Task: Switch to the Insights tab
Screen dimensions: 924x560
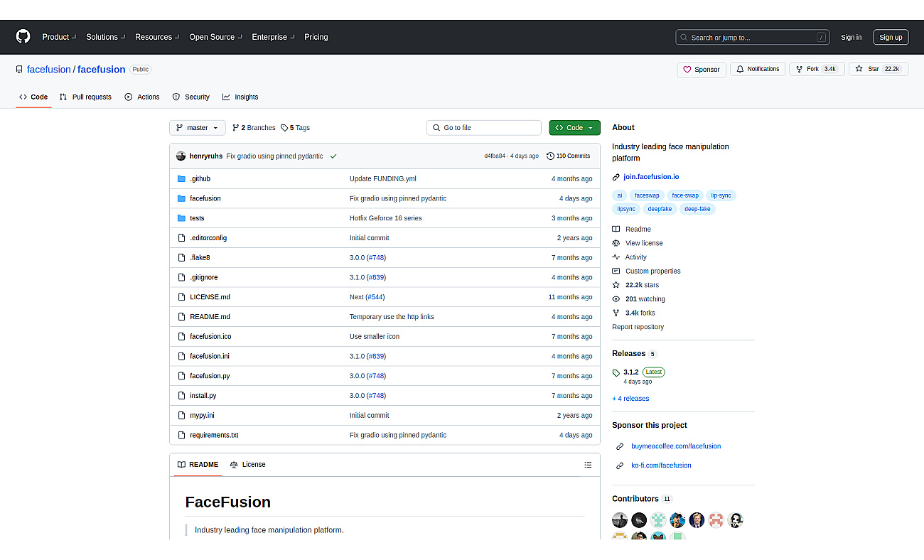Action: point(240,97)
